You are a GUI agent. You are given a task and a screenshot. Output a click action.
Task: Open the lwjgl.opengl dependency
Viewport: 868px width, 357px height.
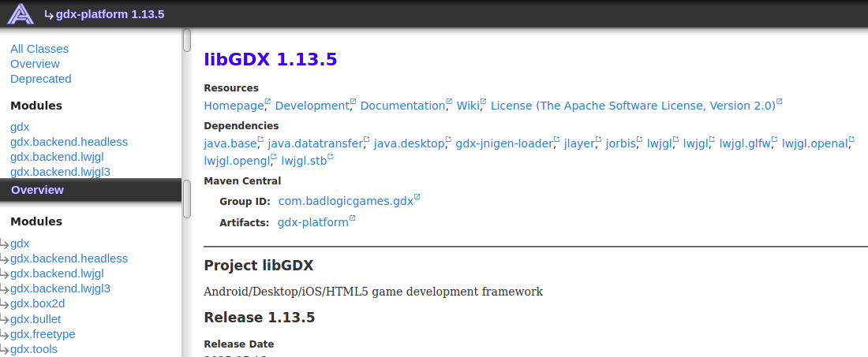pos(237,161)
